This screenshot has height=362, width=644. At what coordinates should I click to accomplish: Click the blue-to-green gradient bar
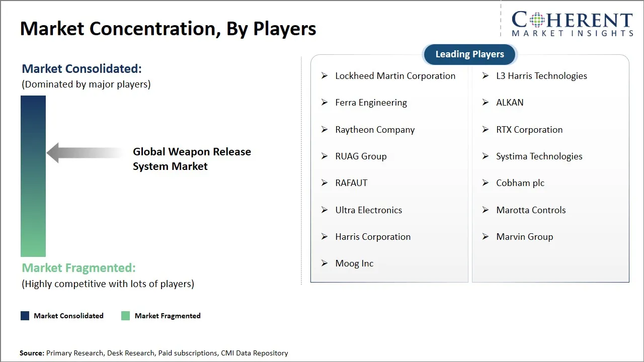point(32,176)
